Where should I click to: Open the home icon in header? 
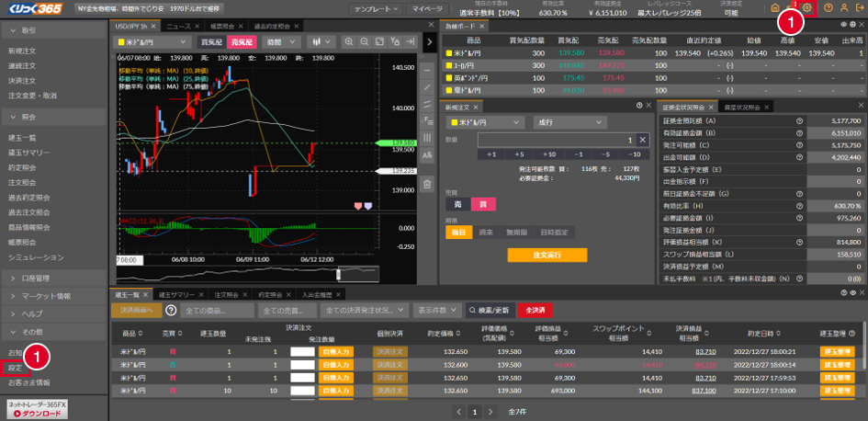coord(775,8)
